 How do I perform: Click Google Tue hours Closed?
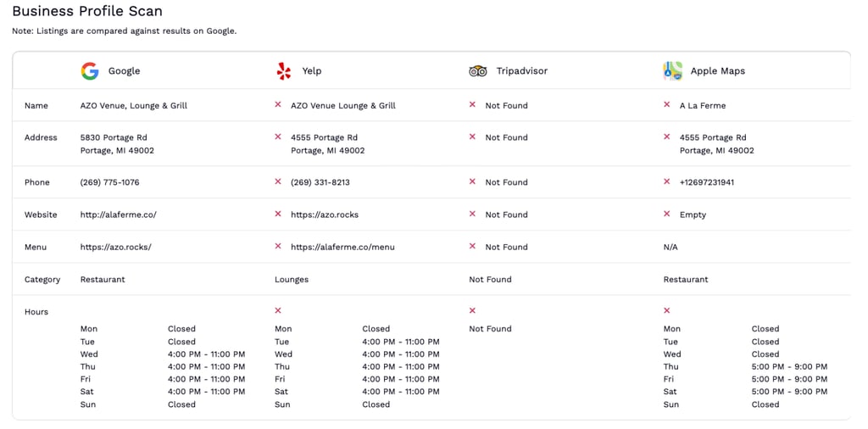[x=181, y=342]
